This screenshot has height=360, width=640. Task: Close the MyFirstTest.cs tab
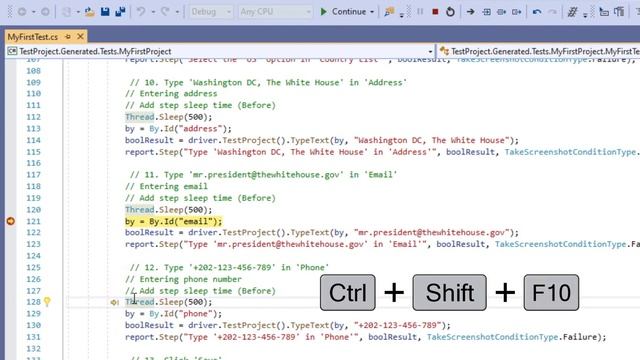tap(80, 37)
